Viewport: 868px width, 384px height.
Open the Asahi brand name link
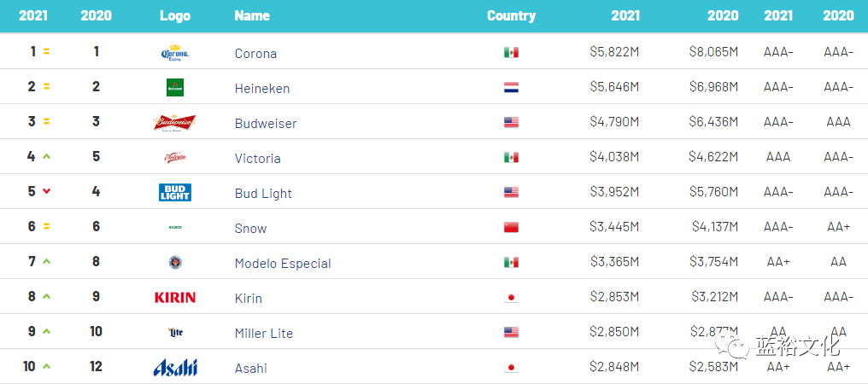250,369
